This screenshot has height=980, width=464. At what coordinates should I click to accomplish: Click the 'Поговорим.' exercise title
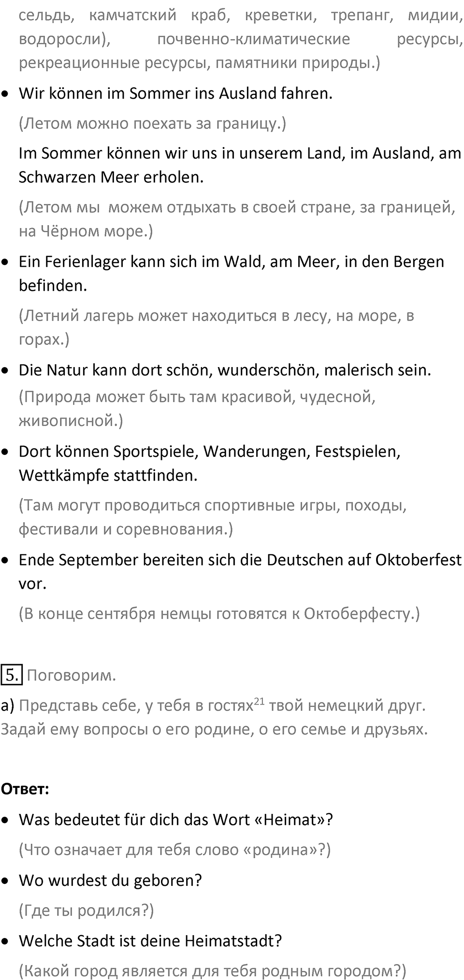coord(72,675)
